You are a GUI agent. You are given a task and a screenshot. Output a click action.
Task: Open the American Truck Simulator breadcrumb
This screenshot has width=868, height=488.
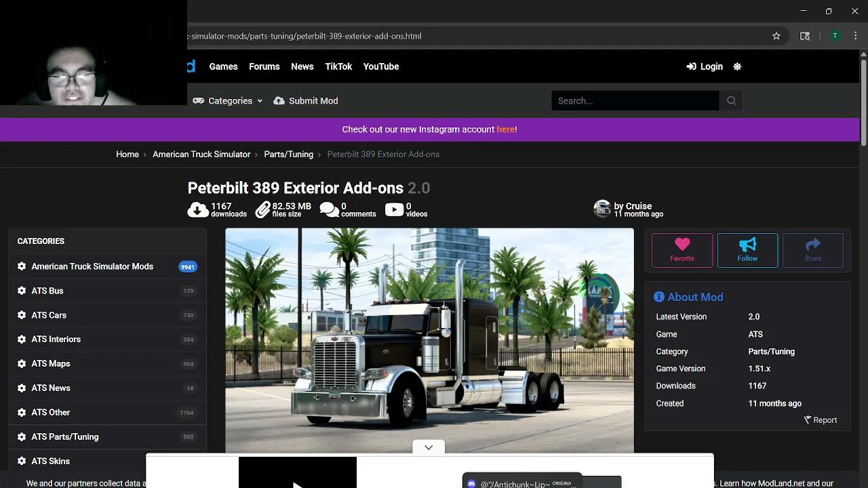[201, 155]
